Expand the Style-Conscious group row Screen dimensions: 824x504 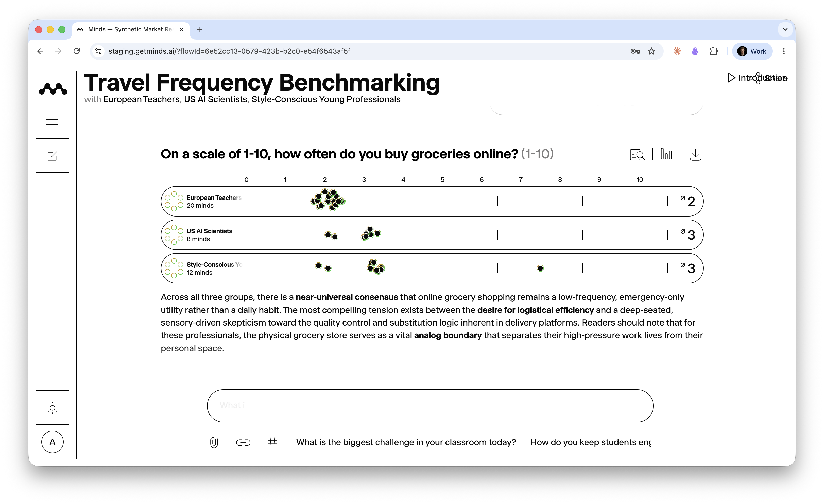(432, 268)
